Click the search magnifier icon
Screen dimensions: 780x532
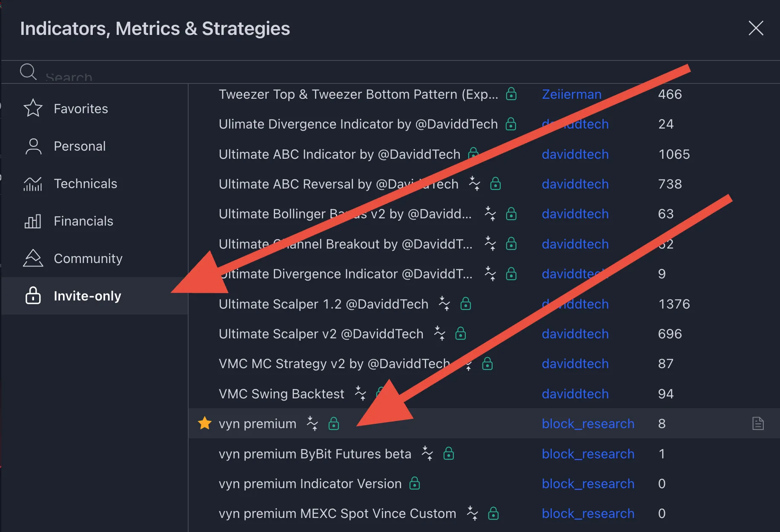coord(28,72)
